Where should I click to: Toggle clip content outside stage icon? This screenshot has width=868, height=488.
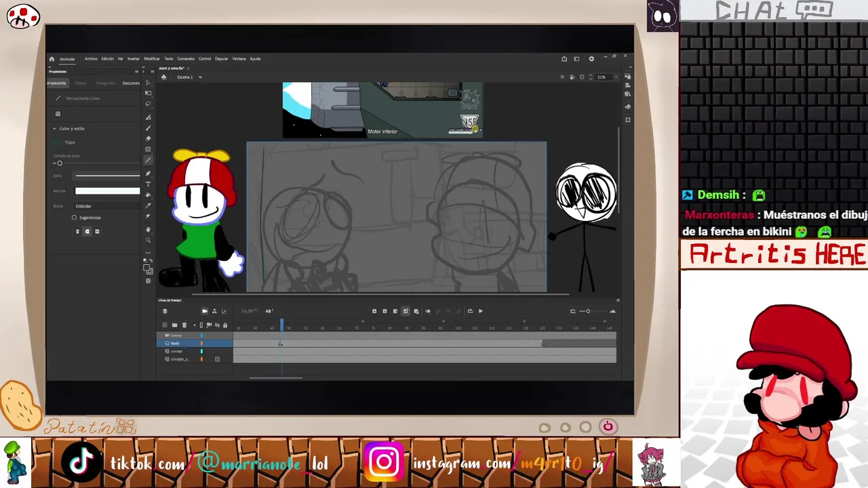pos(581,77)
